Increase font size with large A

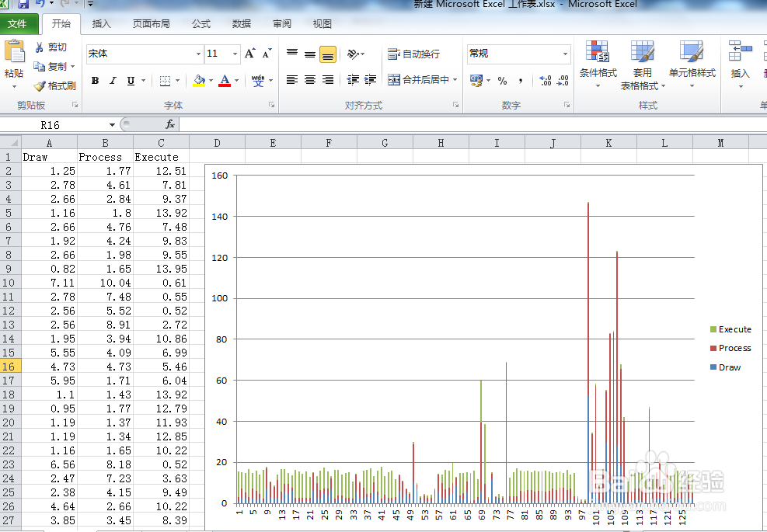coord(249,54)
